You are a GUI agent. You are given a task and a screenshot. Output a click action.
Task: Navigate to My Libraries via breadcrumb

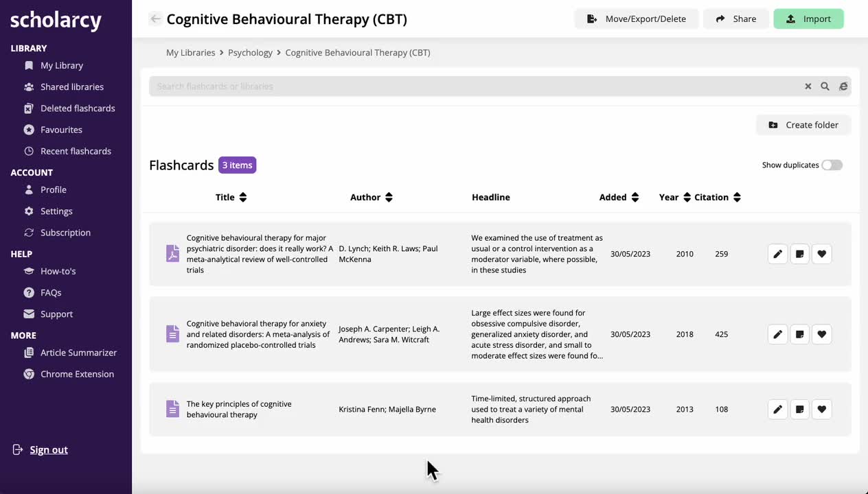click(190, 52)
